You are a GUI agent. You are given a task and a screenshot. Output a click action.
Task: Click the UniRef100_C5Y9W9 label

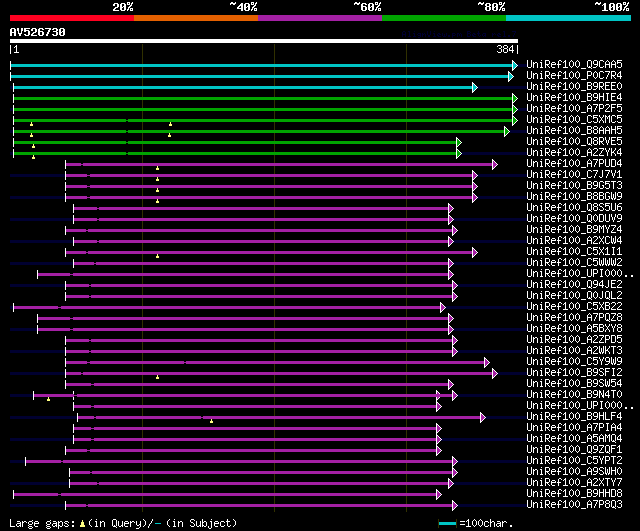[x=574, y=362]
